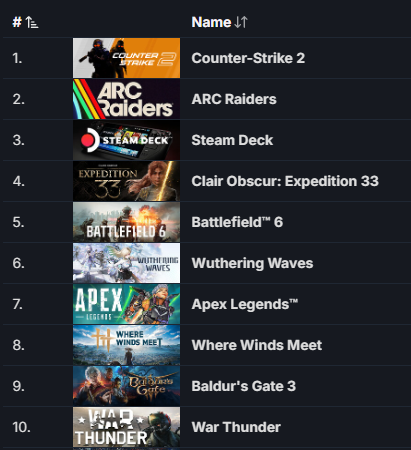
Task: Select the rank 7 row number
Action: click(18, 304)
